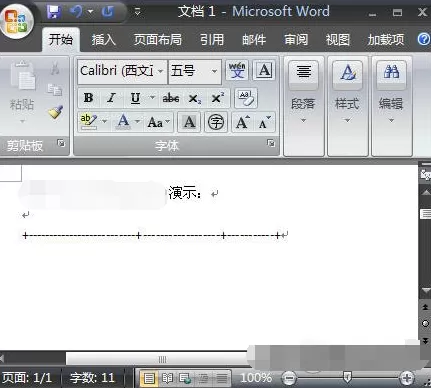Undo the last action
The image size is (431, 388).
[x=76, y=12]
